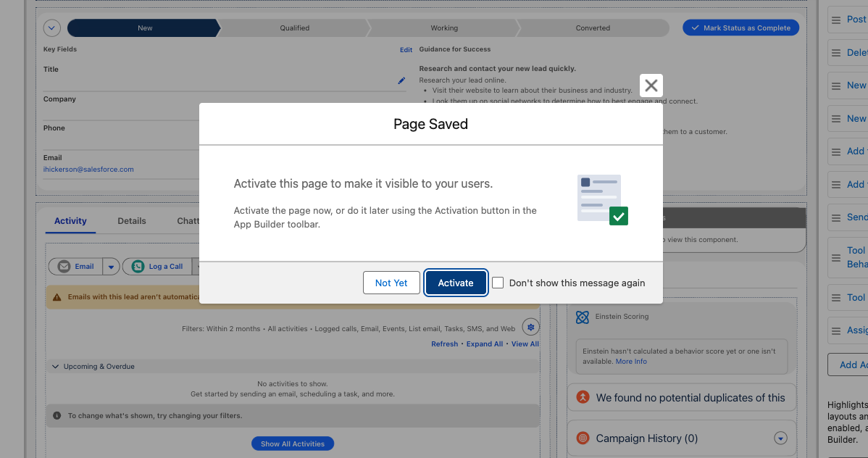Open the ihickerson@salesforce.com email link
868x458 pixels.
pos(88,170)
